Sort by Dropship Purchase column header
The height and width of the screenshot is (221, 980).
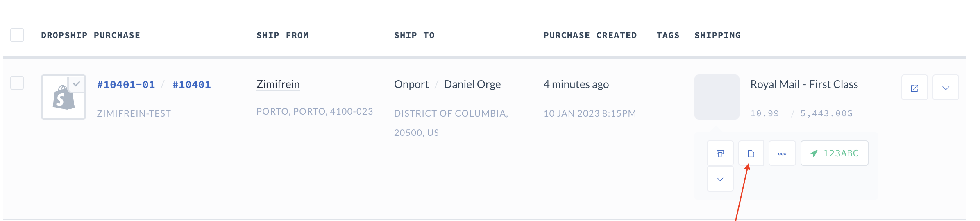[91, 35]
